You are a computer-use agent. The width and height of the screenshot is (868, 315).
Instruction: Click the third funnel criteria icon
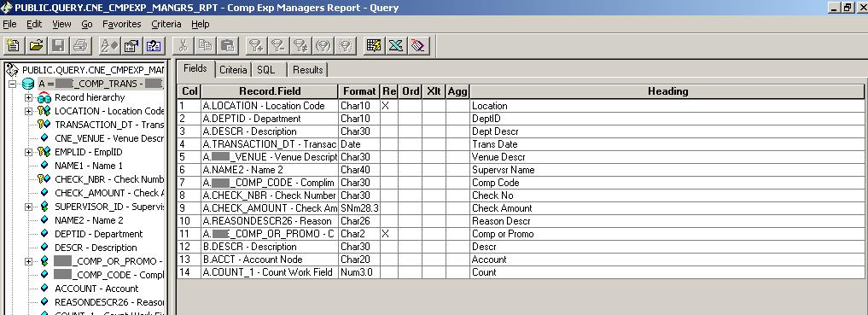click(300, 45)
